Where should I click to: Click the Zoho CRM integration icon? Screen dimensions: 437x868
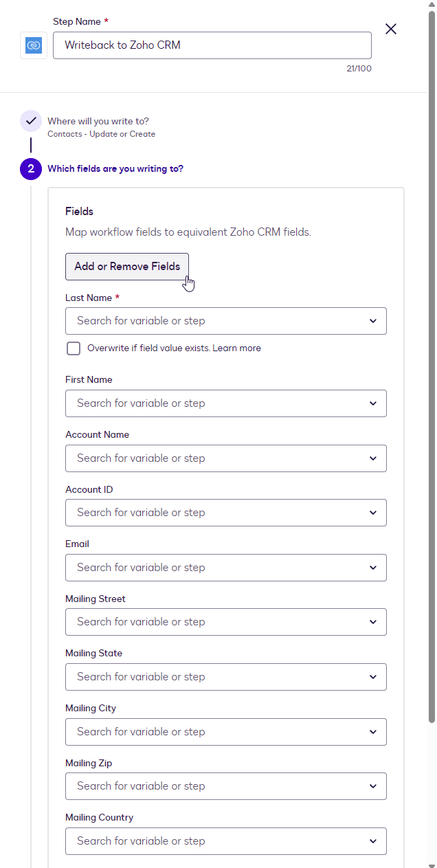tap(34, 45)
